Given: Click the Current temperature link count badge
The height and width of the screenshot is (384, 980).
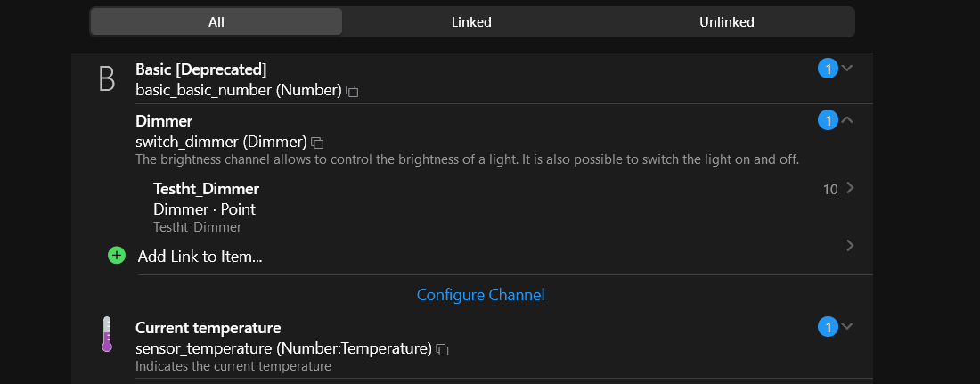Looking at the screenshot, I should 827,328.
